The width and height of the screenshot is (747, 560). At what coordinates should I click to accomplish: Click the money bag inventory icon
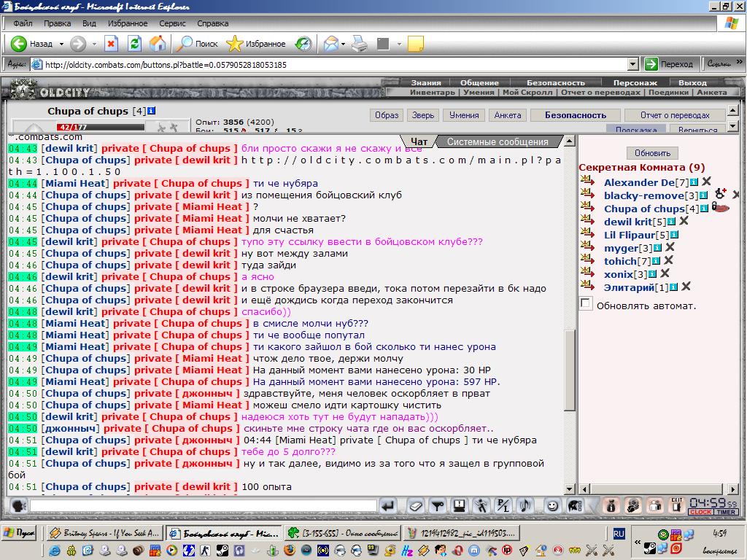coord(611,506)
